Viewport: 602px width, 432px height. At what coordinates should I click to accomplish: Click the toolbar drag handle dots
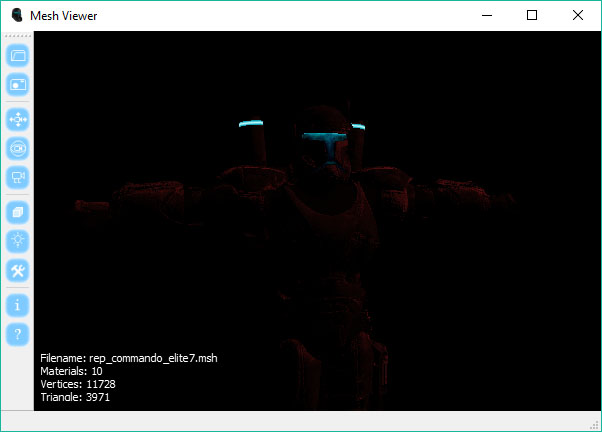tap(18, 36)
